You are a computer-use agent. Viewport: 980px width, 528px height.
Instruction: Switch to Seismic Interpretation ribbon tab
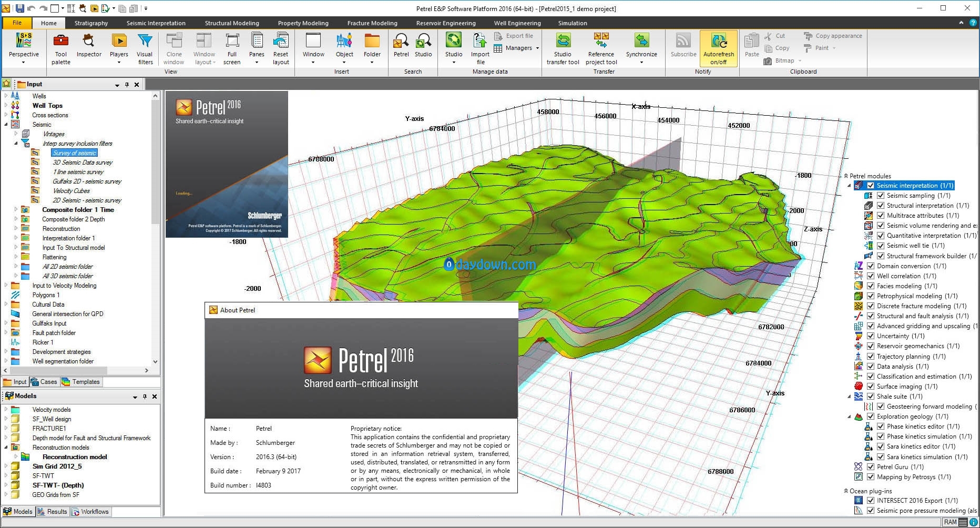click(x=156, y=23)
